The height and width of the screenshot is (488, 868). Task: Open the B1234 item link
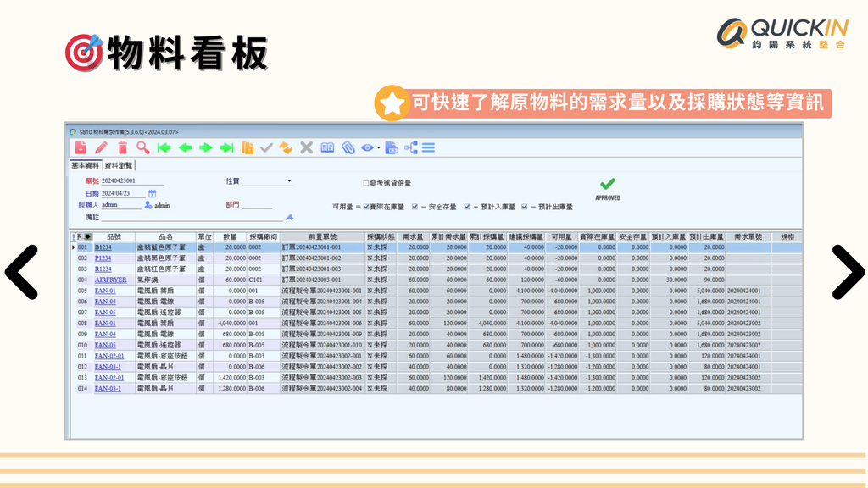click(x=103, y=247)
